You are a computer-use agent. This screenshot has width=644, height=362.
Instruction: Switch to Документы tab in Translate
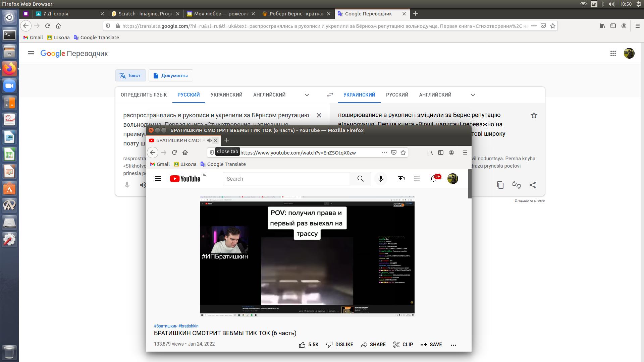click(x=171, y=75)
